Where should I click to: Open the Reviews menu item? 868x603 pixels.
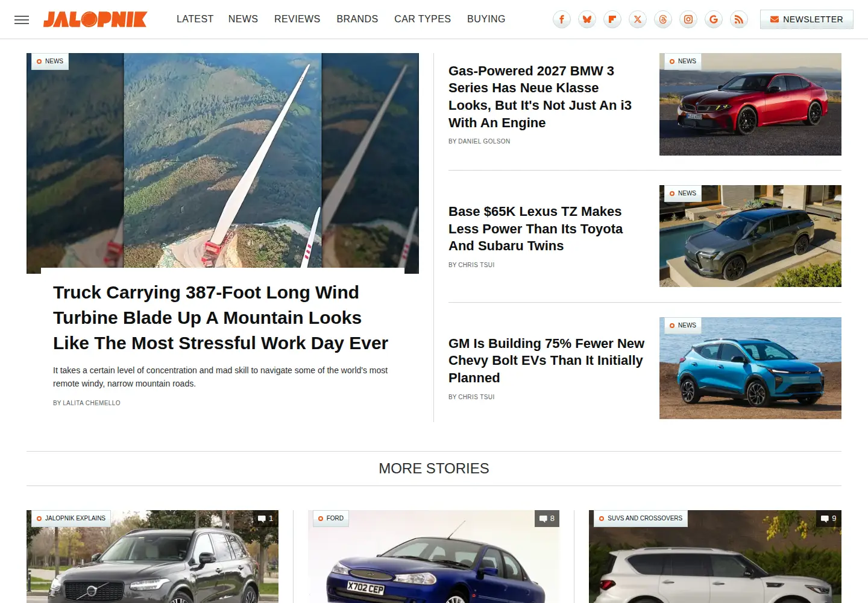[x=297, y=19]
